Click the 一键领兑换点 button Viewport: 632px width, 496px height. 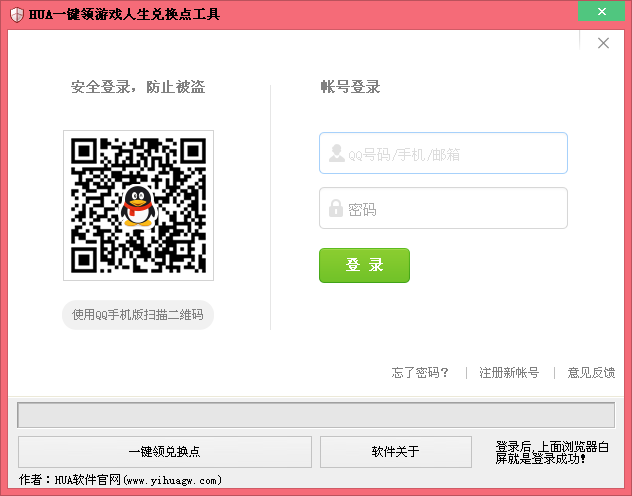pos(165,452)
